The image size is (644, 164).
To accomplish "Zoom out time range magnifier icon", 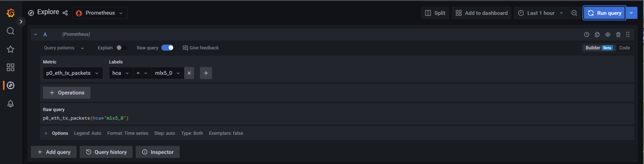I will [574, 13].
